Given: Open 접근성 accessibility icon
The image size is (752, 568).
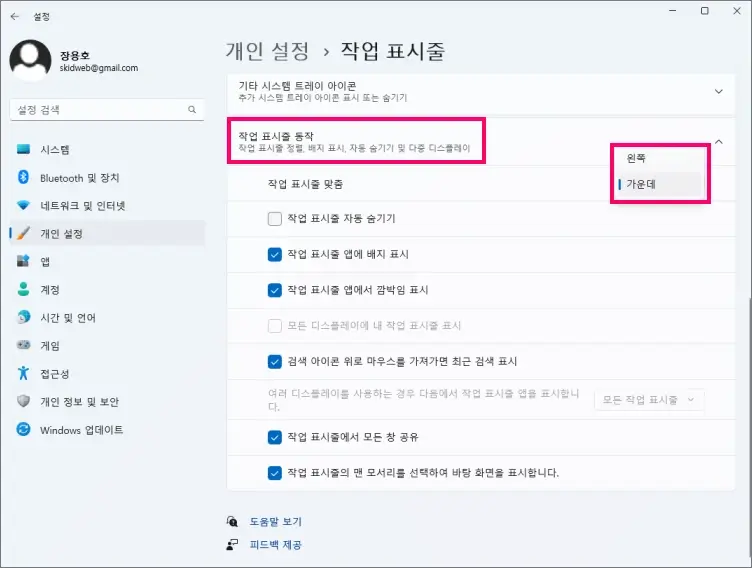Looking at the screenshot, I should [24, 373].
